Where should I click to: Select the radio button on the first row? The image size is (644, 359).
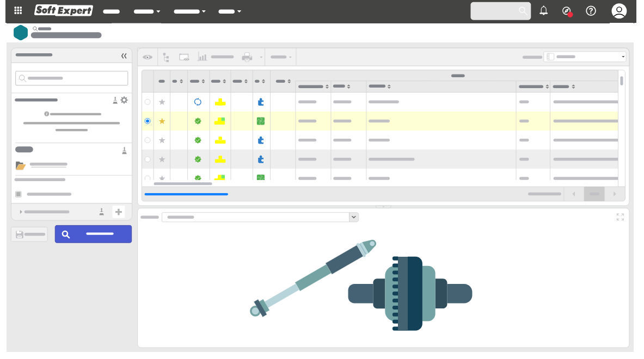[x=148, y=101]
